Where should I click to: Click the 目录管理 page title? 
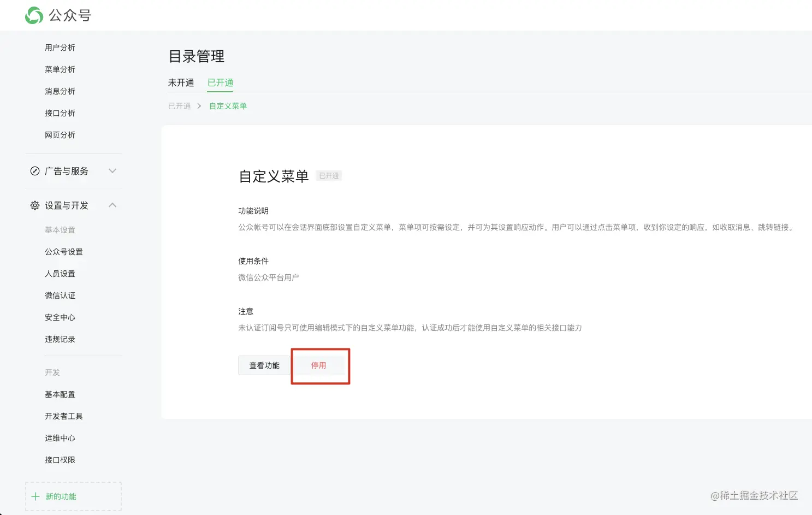tap(197, 56)
